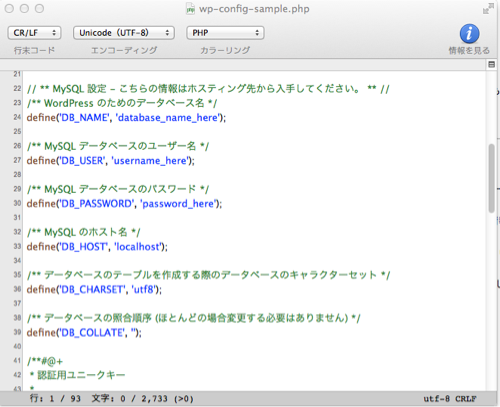Viewport: 500px width, 407px height.
Task: Click line number 25 in the gutter
Action: 17,131
